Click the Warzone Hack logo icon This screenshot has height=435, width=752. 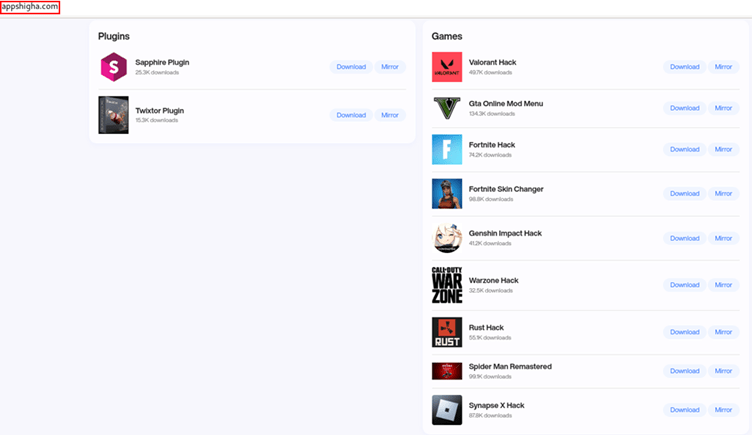pos(447,285)
